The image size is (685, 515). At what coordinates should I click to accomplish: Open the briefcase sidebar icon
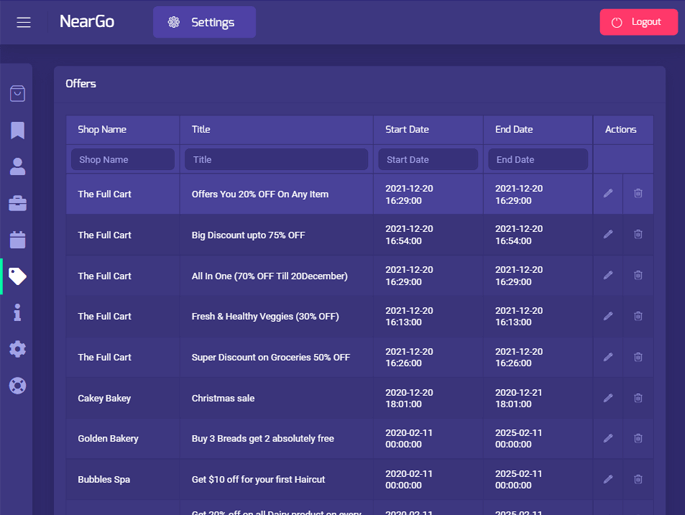point(17,203)
